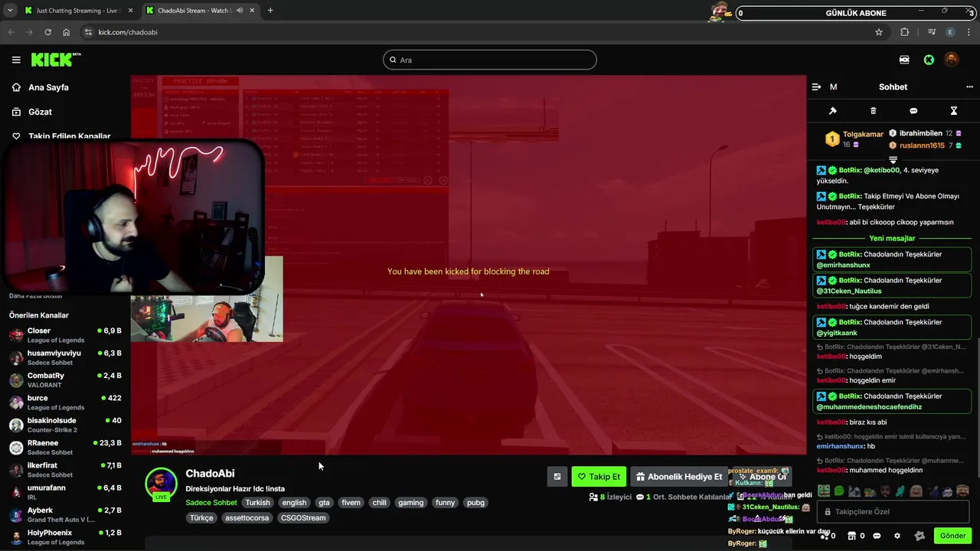The image size is (980, 551).
Task: Open Ayberk Grand Theft Auto channel
Action: (65, 515)
